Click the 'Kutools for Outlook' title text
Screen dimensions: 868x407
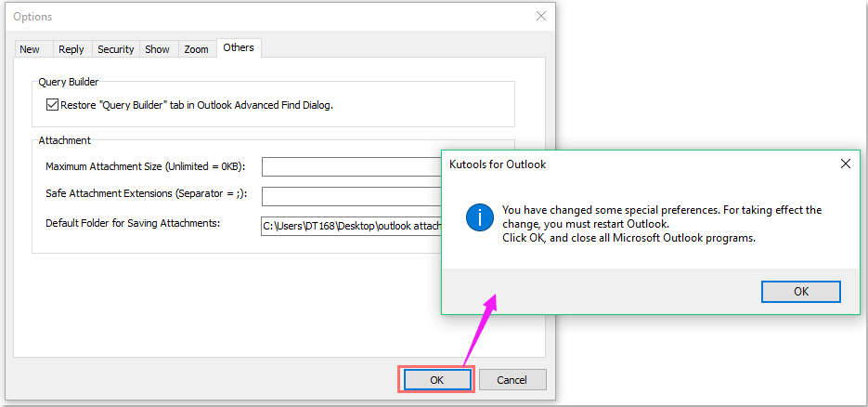click(x=498, y=164)
